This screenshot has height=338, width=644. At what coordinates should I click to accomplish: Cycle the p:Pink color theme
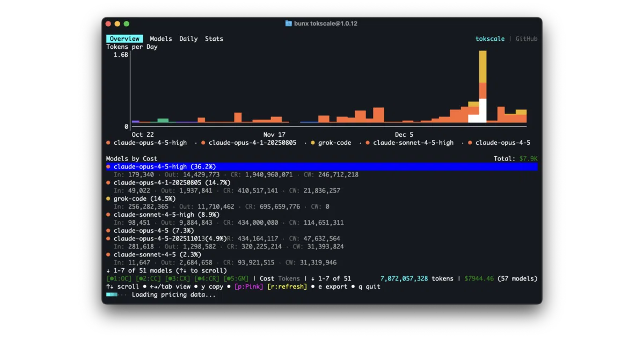(x=249, y=286)
